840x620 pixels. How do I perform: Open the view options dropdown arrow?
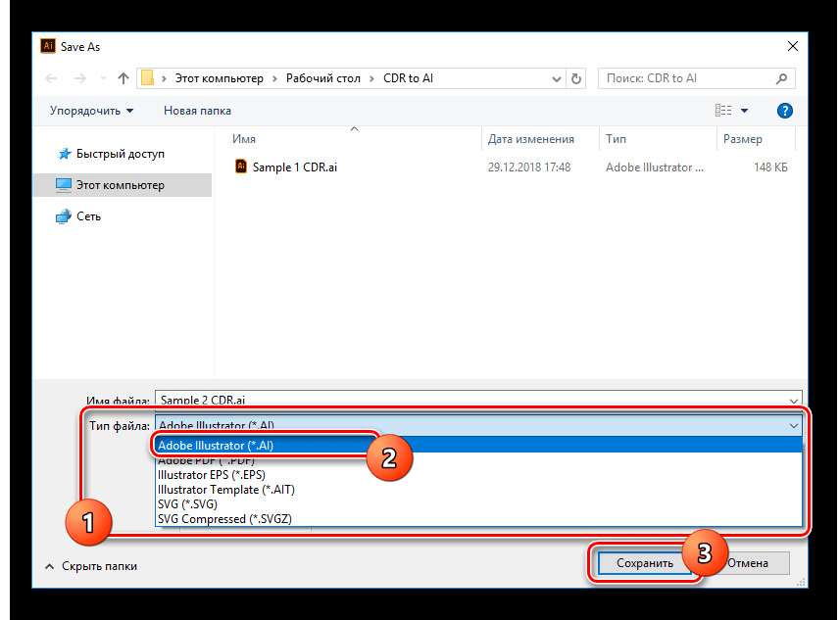pyautogui.click(x=744, y=111)
